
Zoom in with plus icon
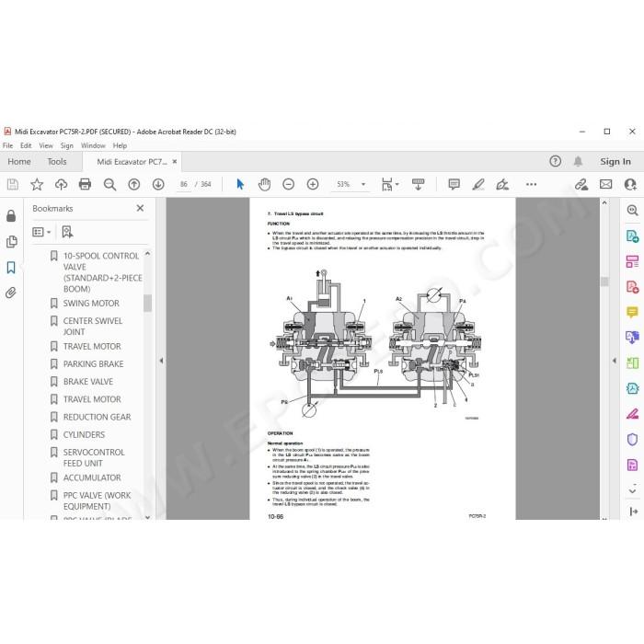pyautogui.click(x=313, y=184)
